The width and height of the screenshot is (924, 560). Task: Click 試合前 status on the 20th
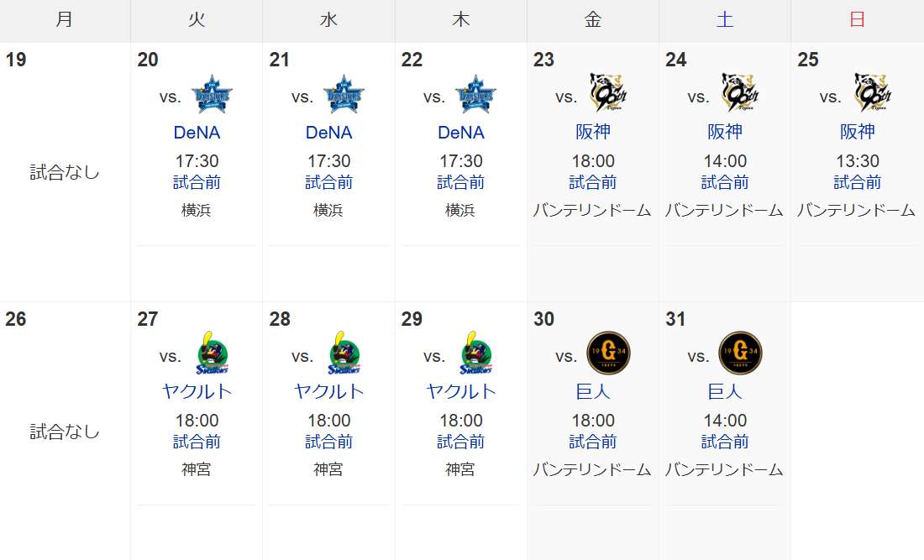(197, 182)
